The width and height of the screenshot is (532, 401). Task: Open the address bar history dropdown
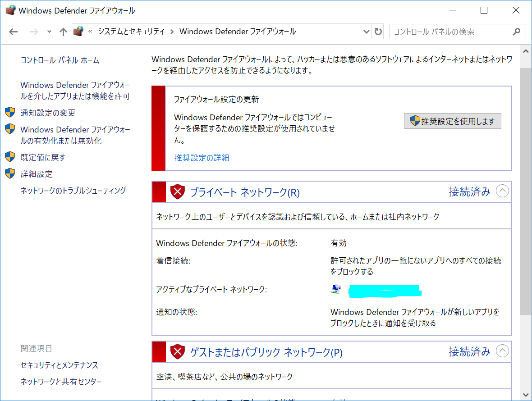tap(367, 32)
